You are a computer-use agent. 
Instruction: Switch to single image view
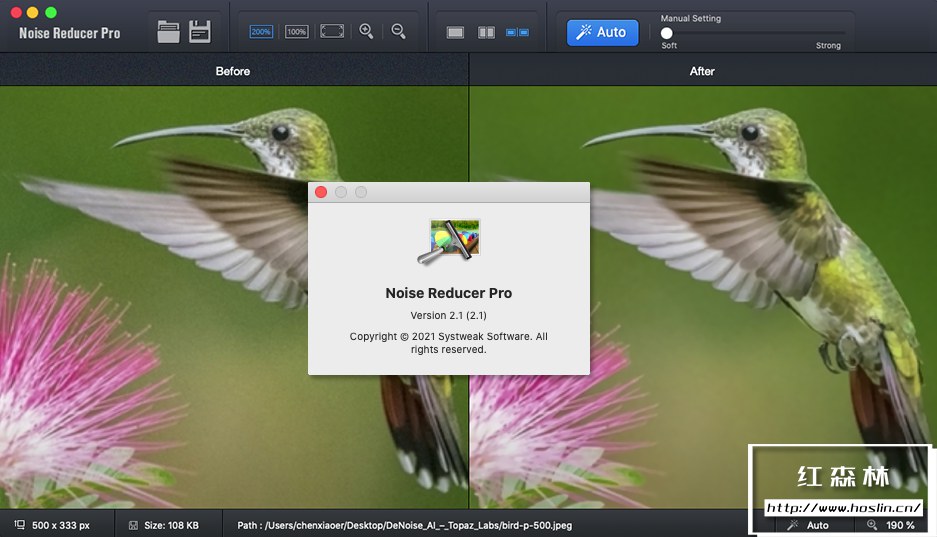(x=455, y=32)
